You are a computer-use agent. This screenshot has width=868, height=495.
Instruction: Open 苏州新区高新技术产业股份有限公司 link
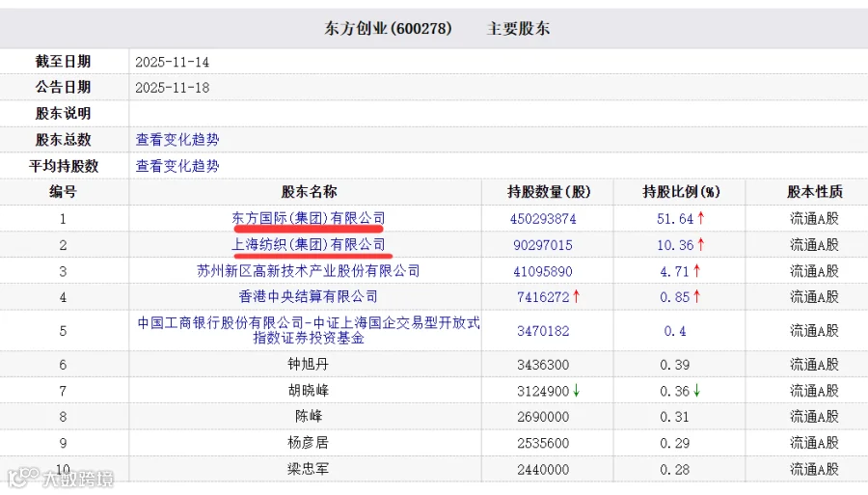[309, 271]
